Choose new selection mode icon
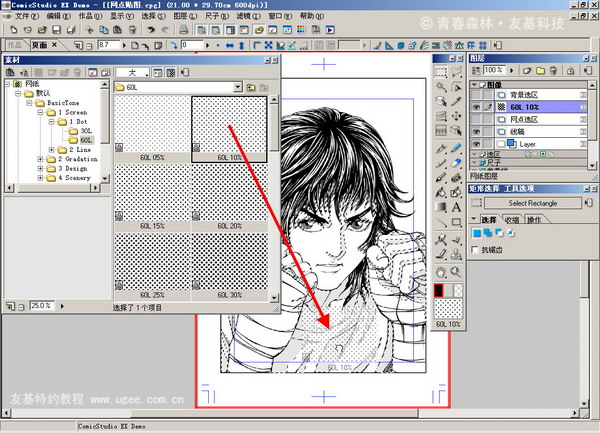The height and width of the screenshot is (434, 600). 477,233
